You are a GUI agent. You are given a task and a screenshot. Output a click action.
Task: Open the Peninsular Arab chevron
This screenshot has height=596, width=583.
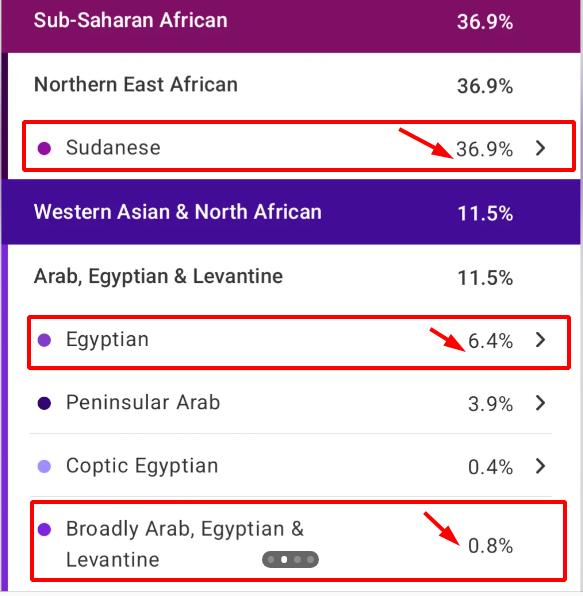click(540, 403)
